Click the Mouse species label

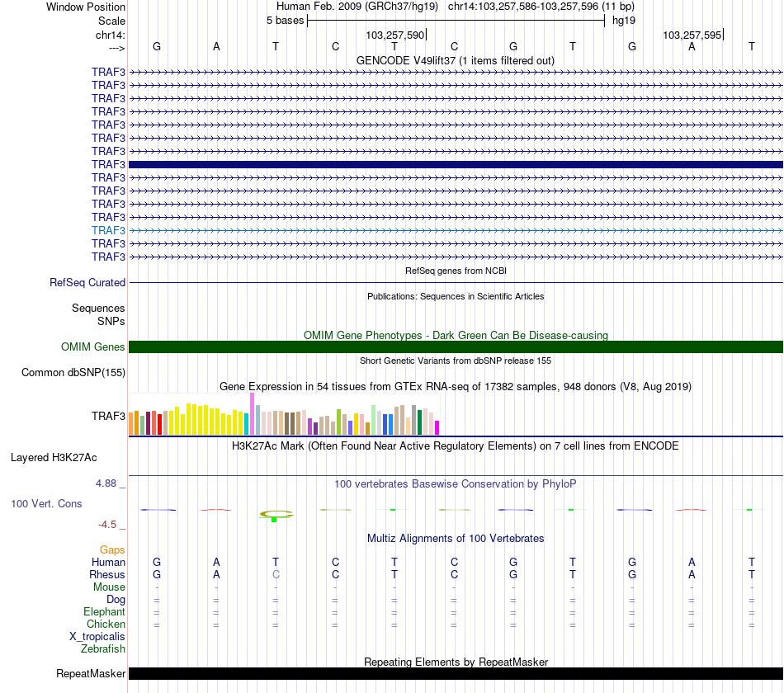[x=109, y=587]
